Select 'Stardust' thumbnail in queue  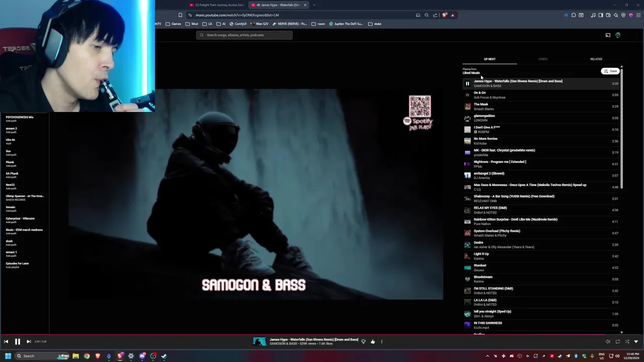pos(467,267)
